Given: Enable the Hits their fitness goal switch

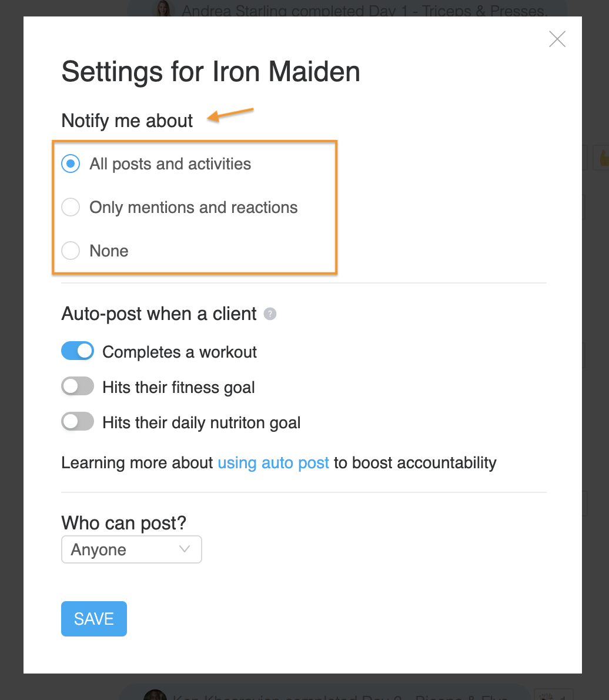Looking at the screenshot, I should [x=78, y=386].
